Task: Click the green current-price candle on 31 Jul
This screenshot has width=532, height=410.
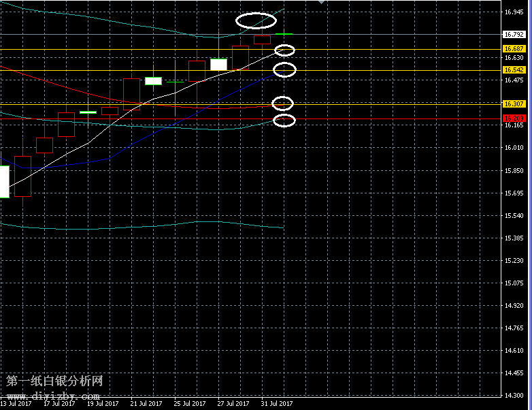Action: (284, 33)
